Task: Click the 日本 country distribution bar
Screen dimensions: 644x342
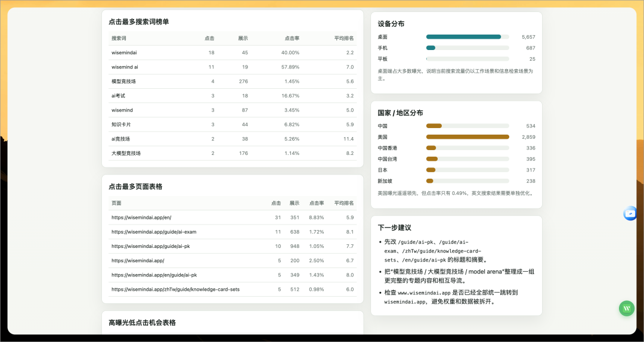Action: (467, 170)
